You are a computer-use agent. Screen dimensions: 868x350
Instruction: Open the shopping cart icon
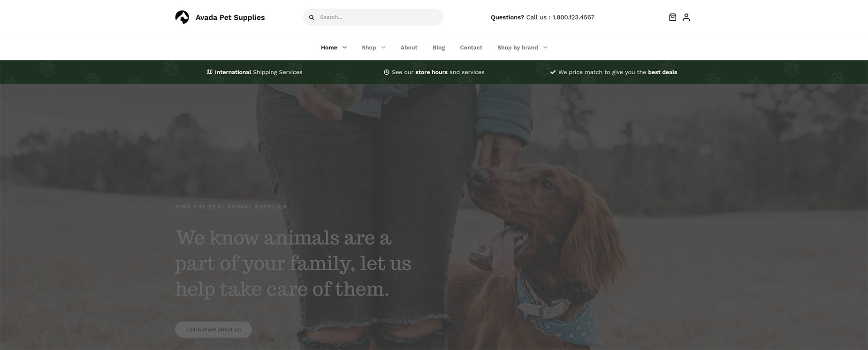click(x=672, y=17)
